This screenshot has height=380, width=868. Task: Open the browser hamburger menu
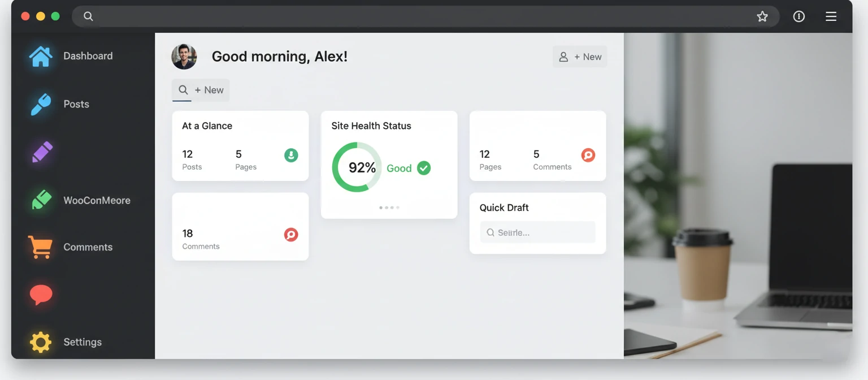point(831,16)
